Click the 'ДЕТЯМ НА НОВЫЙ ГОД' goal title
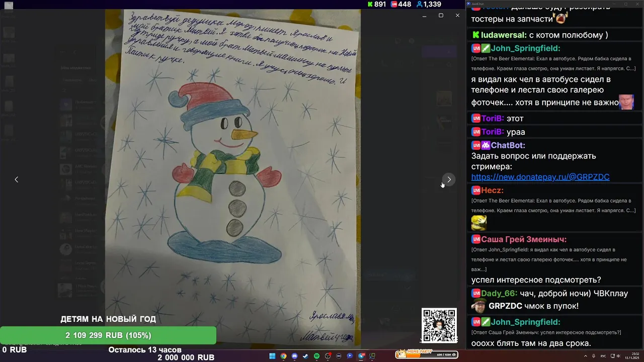This screenshot has height=362, width=644. pos(108,319)
